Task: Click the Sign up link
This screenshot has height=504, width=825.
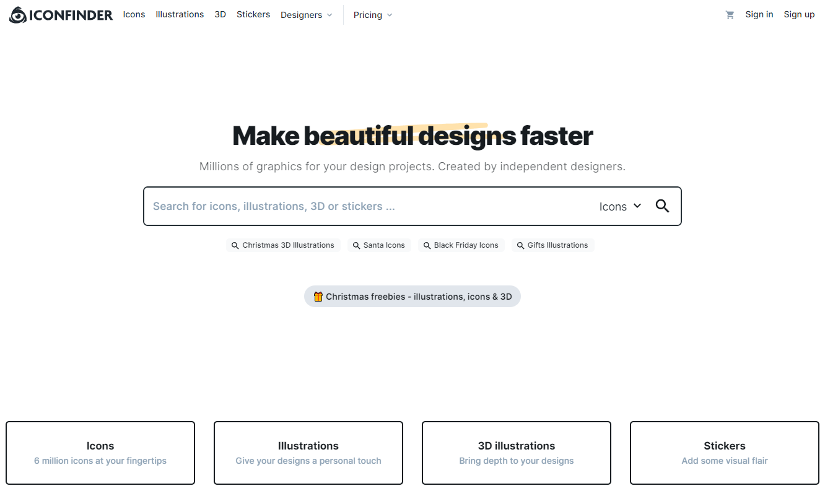Action: [799, 14]
